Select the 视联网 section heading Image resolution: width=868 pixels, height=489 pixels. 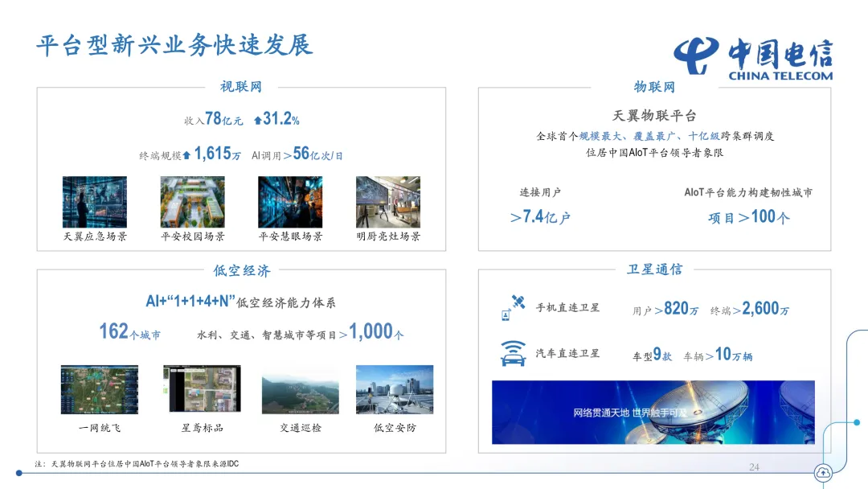(241, 86)
